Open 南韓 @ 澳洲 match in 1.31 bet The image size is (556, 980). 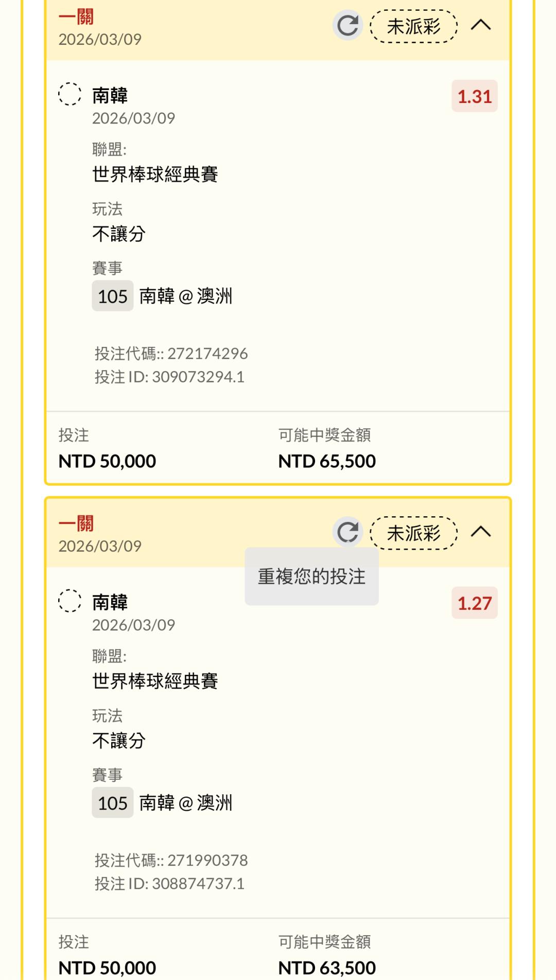point(186,296)
